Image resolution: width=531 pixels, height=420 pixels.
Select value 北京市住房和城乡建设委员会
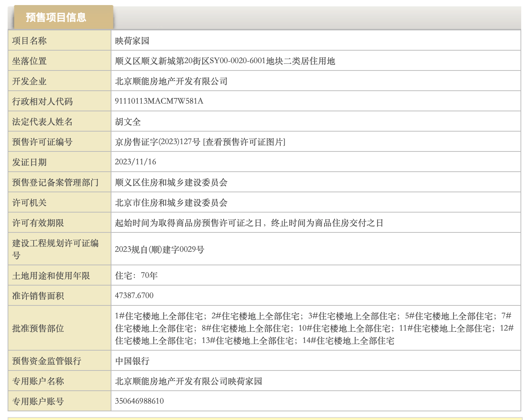point(171,203)
